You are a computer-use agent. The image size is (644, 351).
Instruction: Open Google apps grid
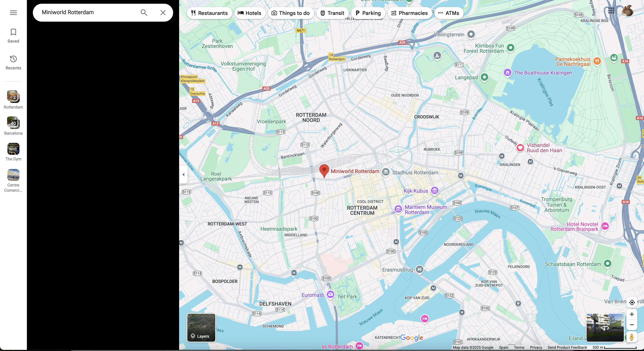pos(611,10)
